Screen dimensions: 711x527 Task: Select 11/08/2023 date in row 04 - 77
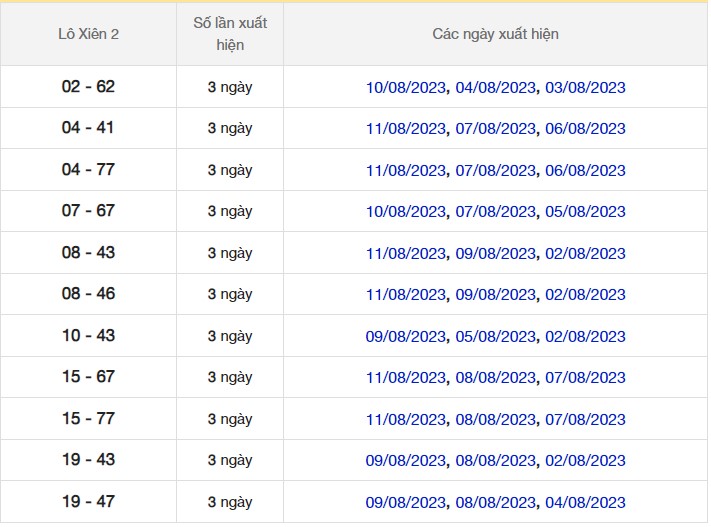pyautogui.click(x=406, y=170)
